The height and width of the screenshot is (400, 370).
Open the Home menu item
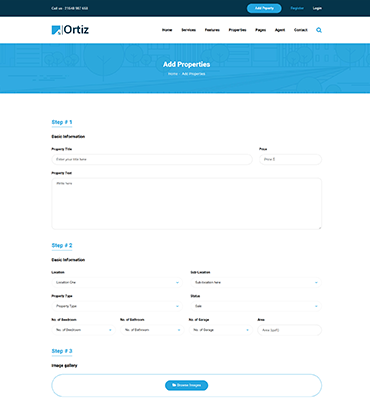click(167, 30)
